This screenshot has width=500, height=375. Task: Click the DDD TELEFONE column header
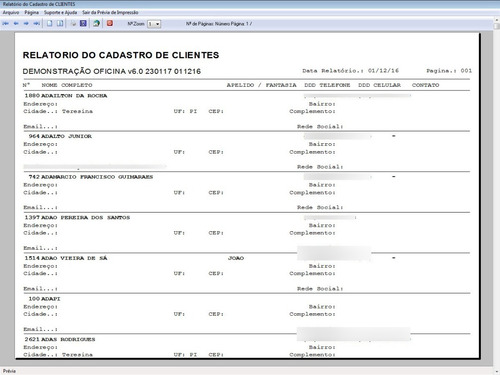point(327,85)
